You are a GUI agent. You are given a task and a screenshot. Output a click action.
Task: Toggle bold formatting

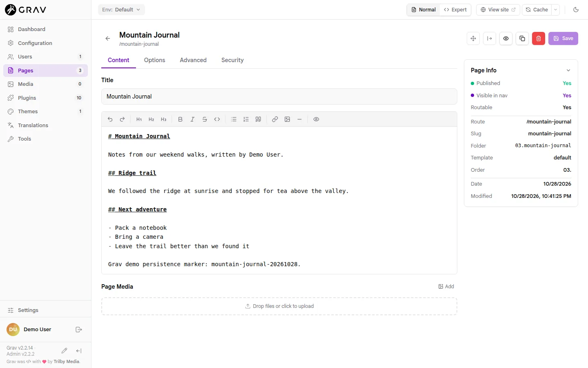pyautogui.click(x=180, y=119)
